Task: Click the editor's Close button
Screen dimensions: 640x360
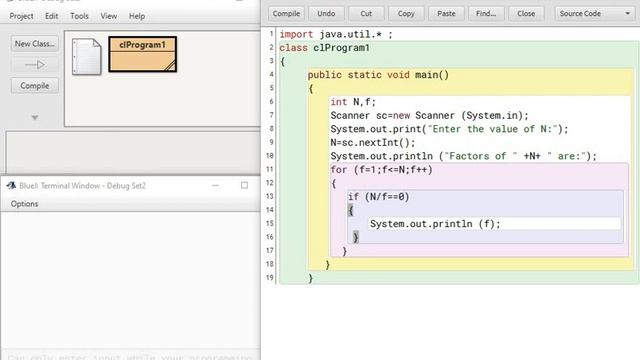Action: tap(526, 13)
